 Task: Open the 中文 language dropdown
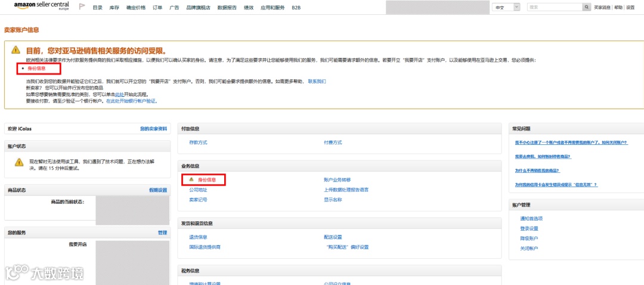point(506,7)
